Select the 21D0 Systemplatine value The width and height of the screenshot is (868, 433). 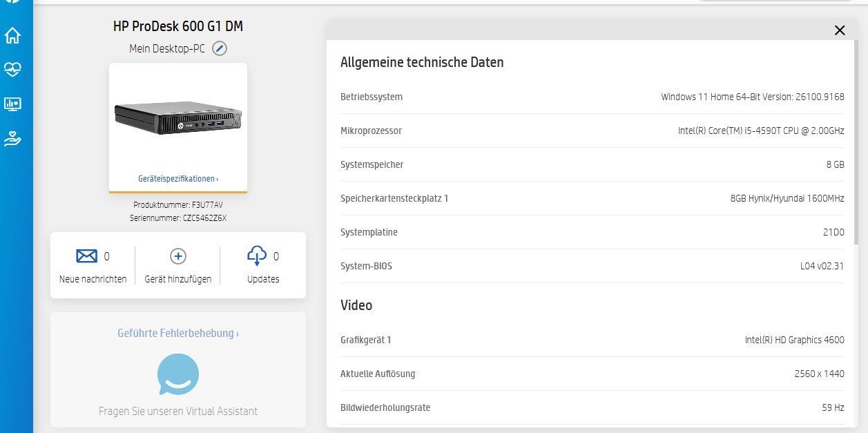pos(833,232)
